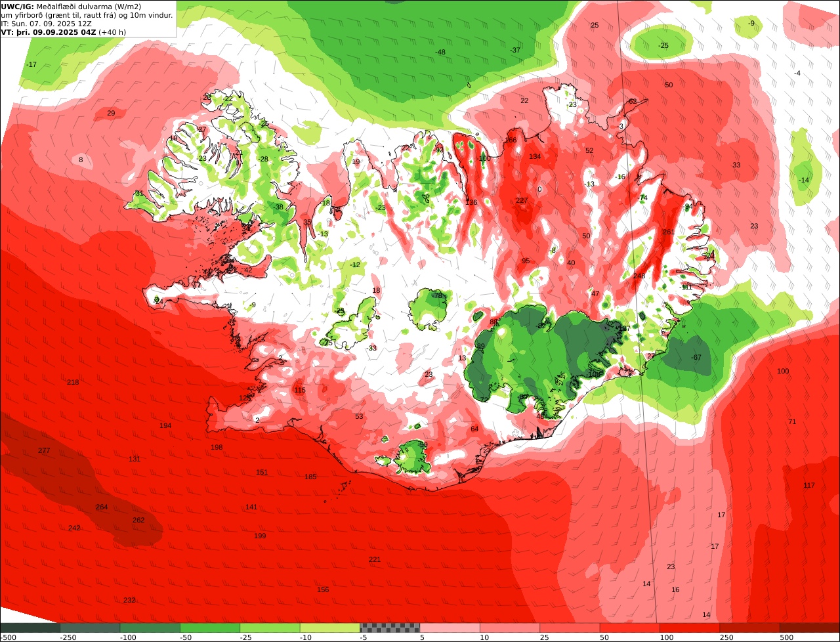
Task: Click the flux value 117 on the map
Action: (809, 486)
